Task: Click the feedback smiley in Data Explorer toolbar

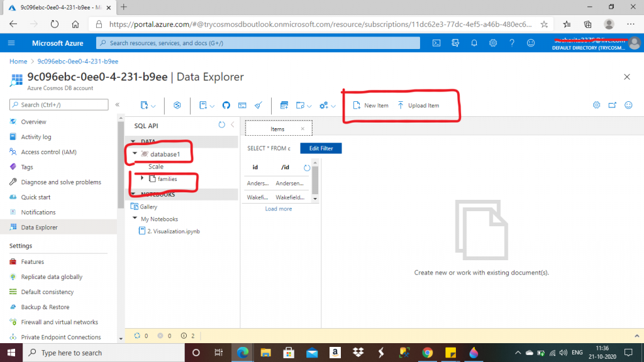Action: [628, 105]
